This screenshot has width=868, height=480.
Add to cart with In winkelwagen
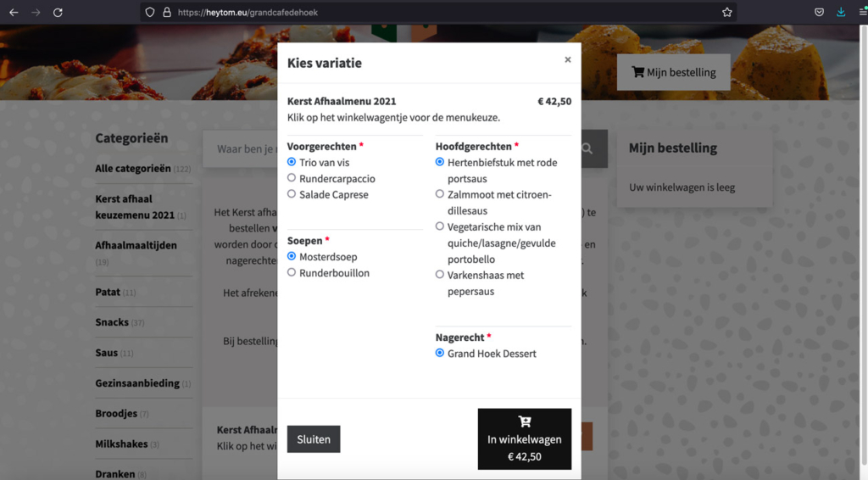click(x=524, y=438)
